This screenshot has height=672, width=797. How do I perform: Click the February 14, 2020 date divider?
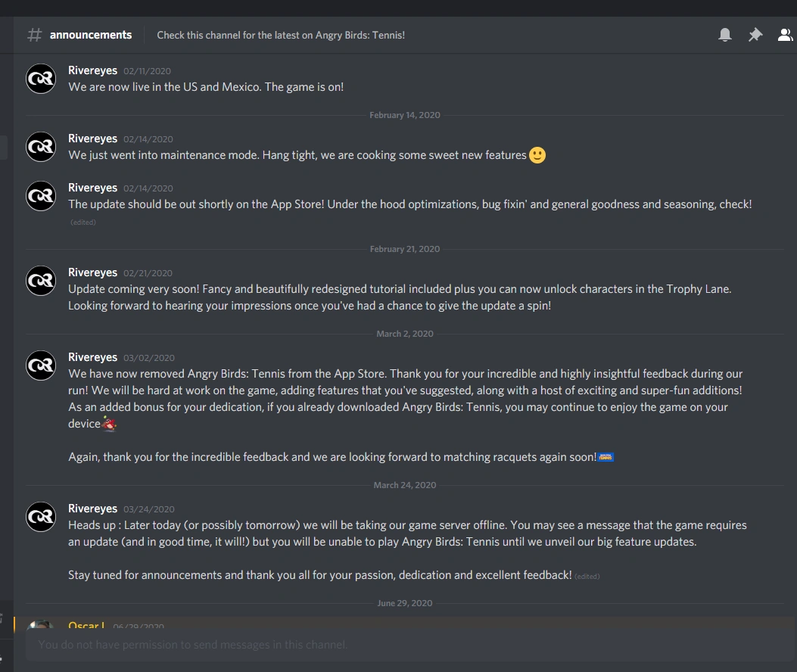pos(404,114)
